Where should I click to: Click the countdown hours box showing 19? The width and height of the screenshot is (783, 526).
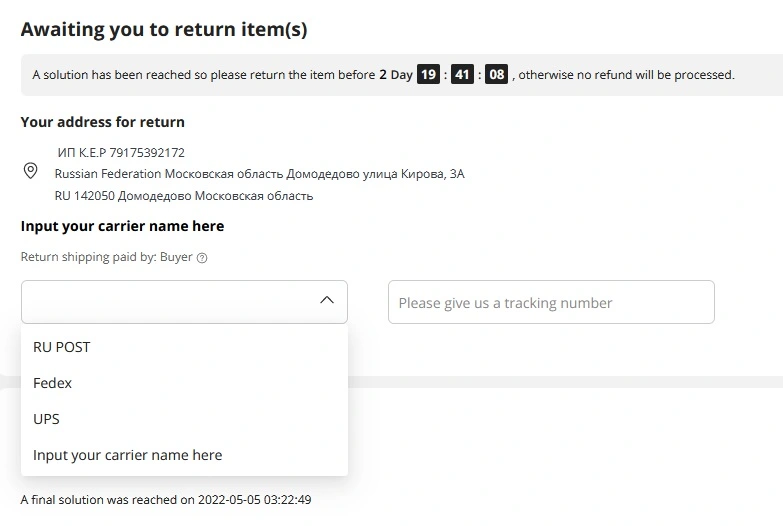pyautogui.click(x=428, y=74)
